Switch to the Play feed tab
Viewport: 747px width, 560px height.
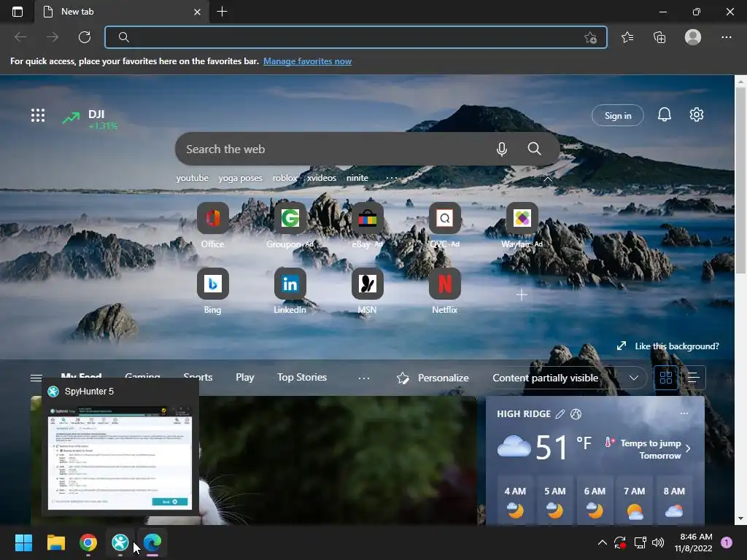245,377
